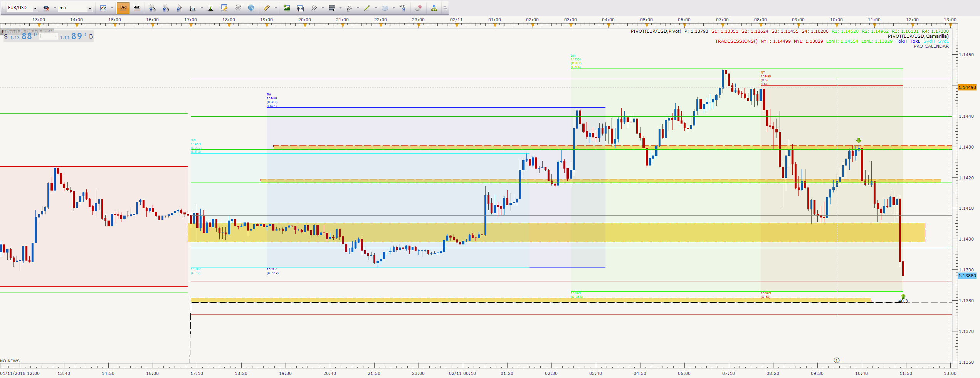
Task: Click the chart template window icon
Action: (x=224, y=8)
